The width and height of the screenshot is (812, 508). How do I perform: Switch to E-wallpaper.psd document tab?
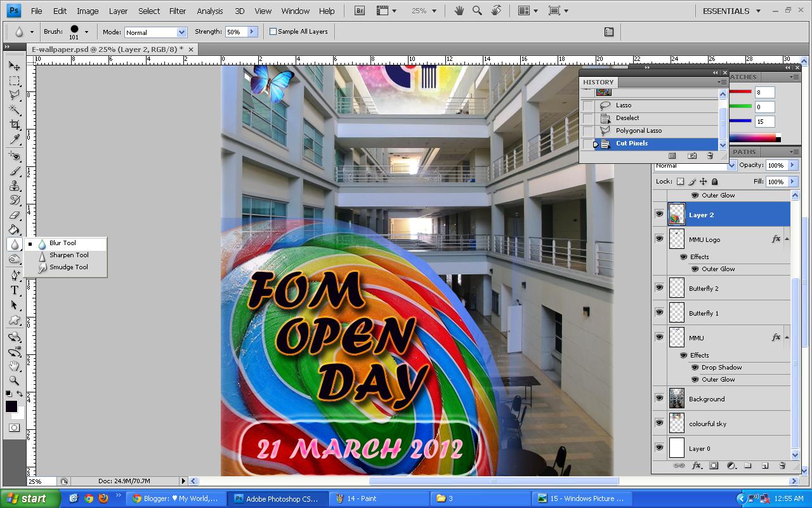click(x=107, y=49)
